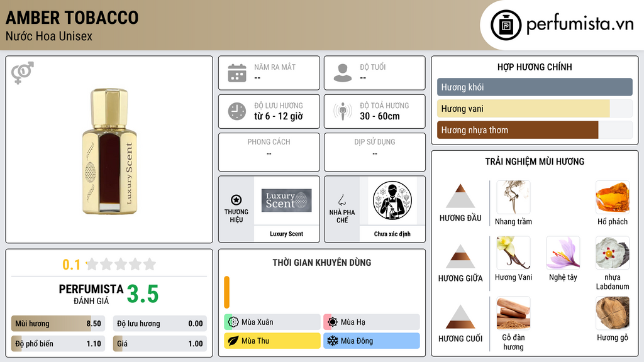Click the person icon for Độ tuổi

click(343, 73)
